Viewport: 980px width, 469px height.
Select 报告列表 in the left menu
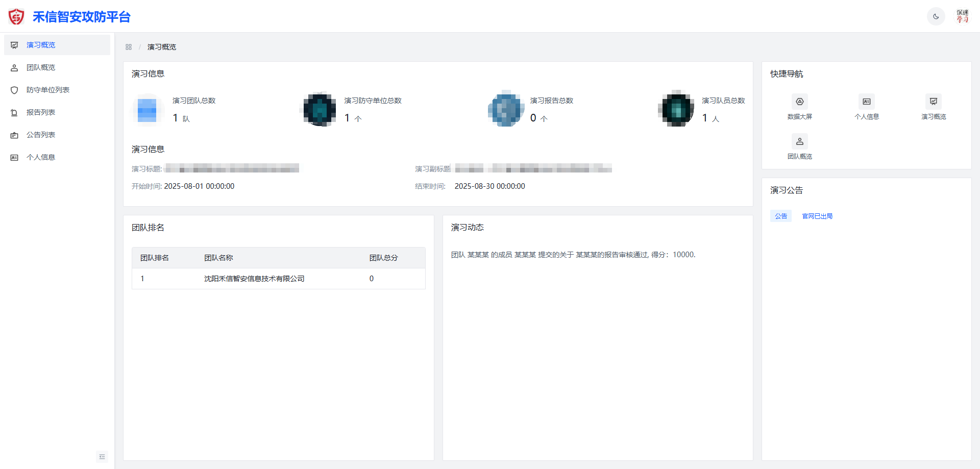coord(41,112)
